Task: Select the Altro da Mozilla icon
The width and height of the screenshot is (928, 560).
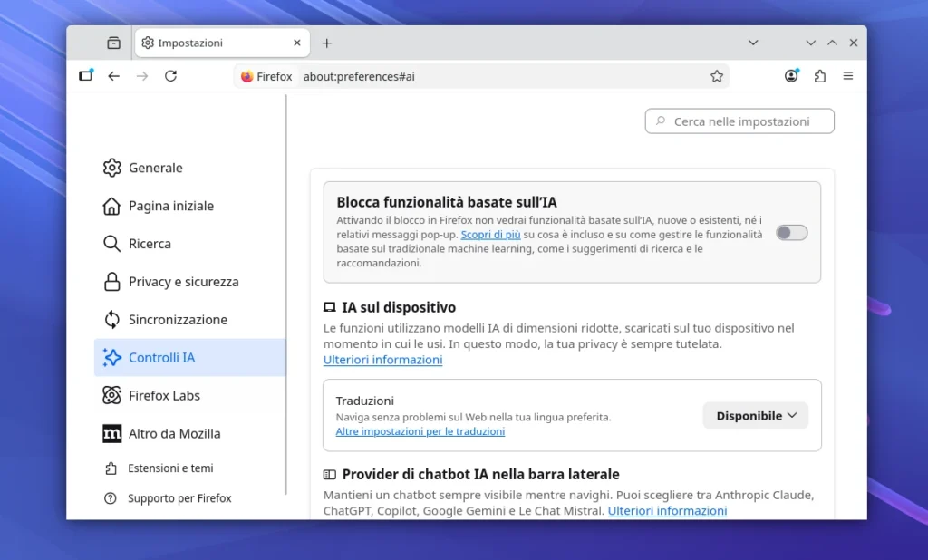Action: tap(111, 434)
